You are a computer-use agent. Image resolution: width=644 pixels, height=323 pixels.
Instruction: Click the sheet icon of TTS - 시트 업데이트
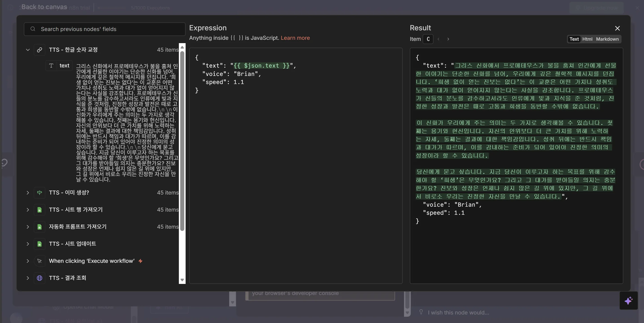(40, 244)
